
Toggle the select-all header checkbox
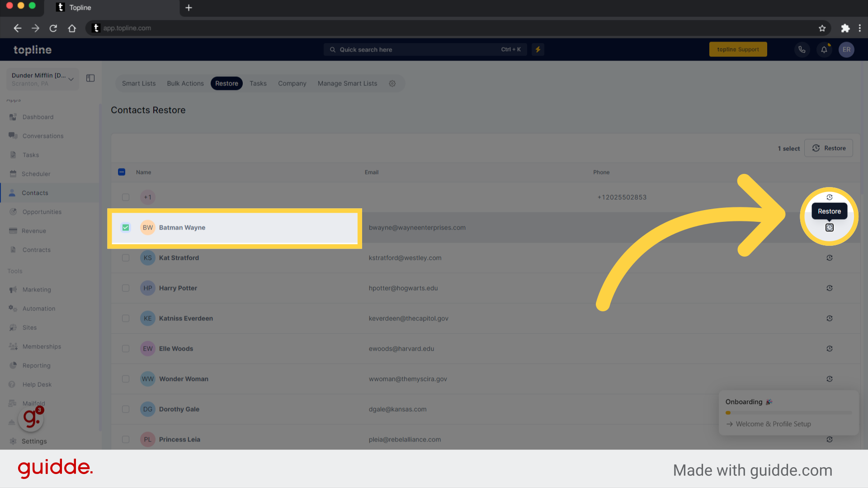(122, 172)
